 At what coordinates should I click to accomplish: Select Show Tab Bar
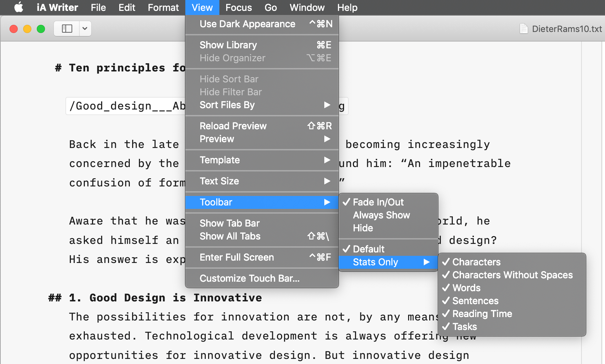click(x=262, y=223)
